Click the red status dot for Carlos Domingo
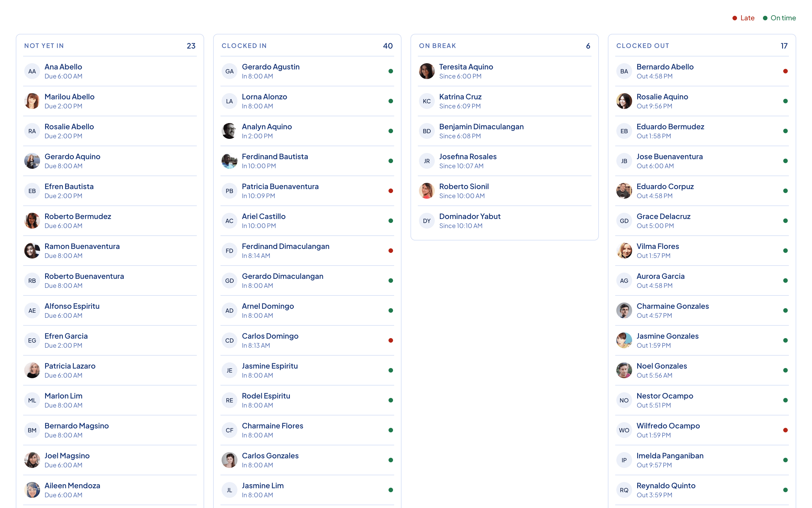812x508 pixels. (390, 340)
